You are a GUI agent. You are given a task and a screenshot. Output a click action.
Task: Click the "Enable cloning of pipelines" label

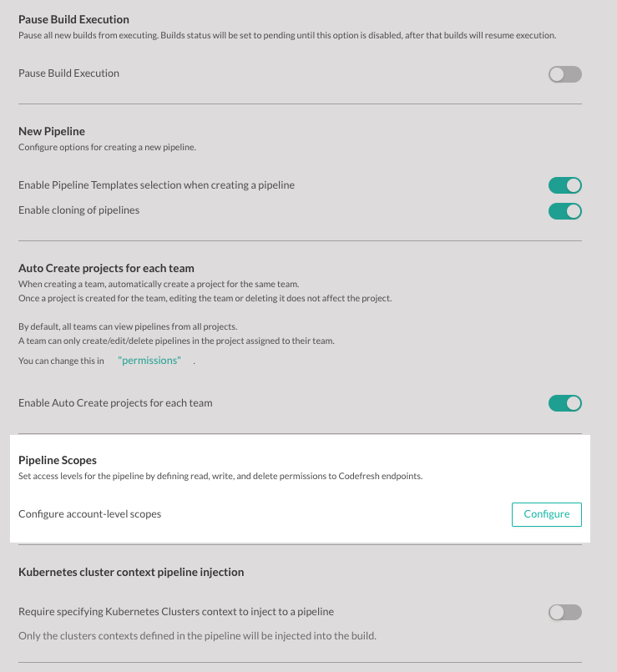pyautogui.click(x=78, y=210)
